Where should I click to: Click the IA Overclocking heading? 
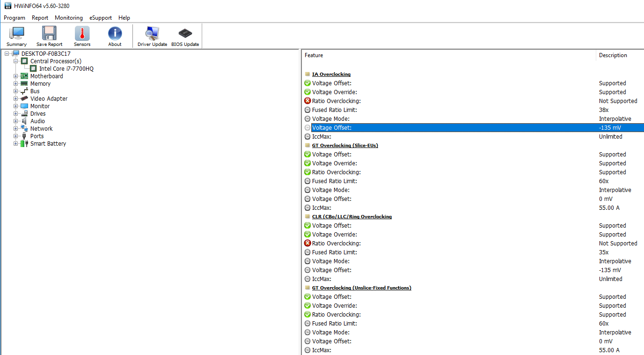(x=331, y=74)
